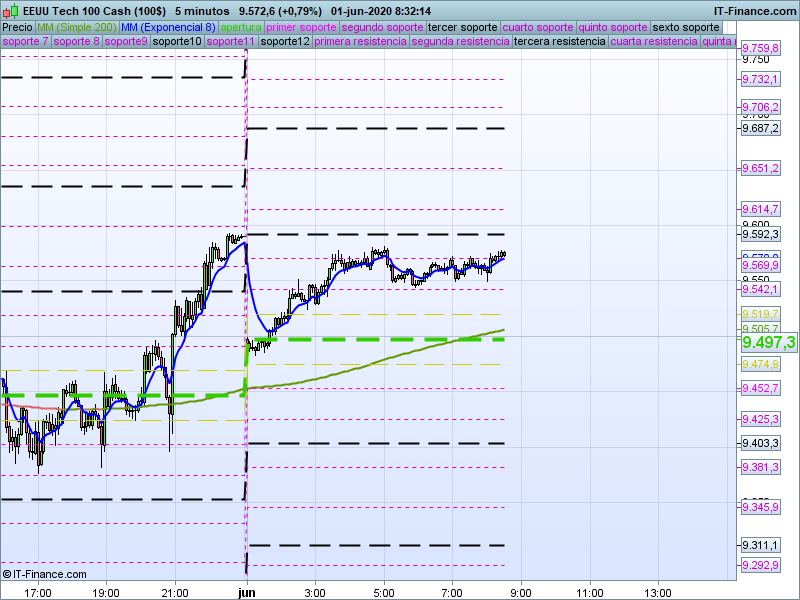Click the green 9.497,3 opening price label
The height and width of the screenshot is (600, 800).
tap(769, 342)
